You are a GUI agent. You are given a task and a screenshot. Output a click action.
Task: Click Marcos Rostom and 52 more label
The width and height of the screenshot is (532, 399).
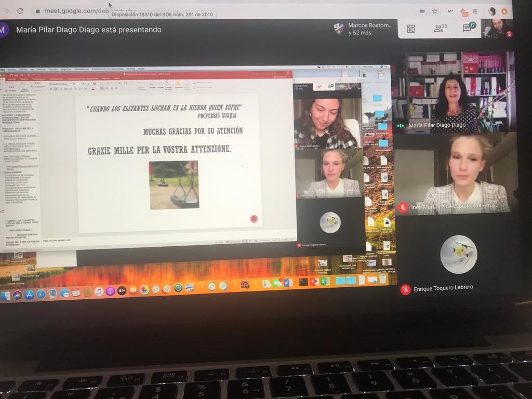[x=370, y=29]
